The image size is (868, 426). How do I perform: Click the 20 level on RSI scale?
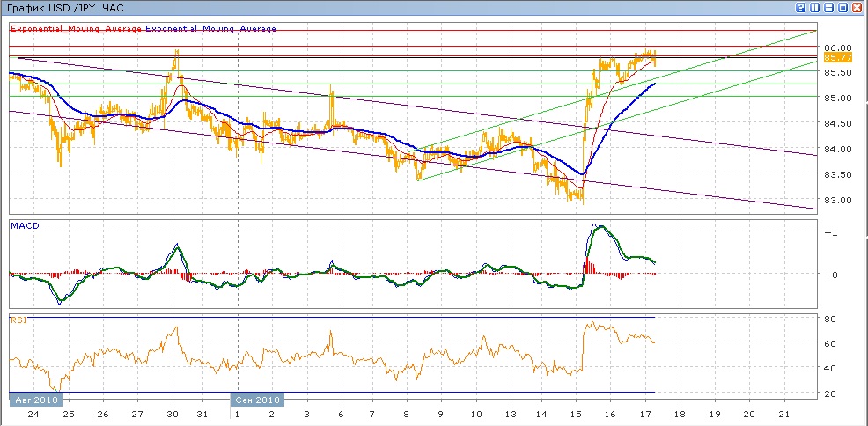click(828, 393)
